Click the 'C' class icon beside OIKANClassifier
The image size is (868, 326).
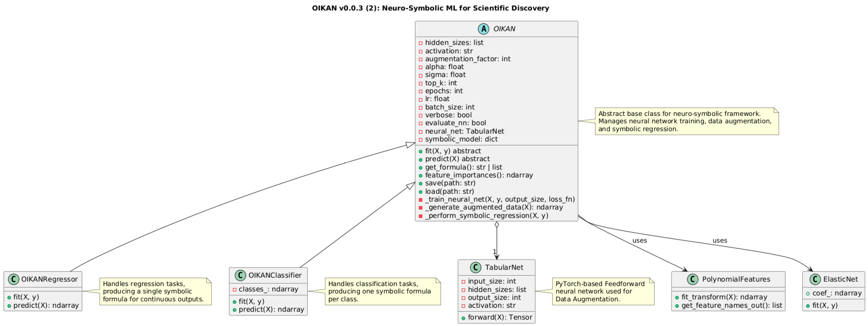240,275
